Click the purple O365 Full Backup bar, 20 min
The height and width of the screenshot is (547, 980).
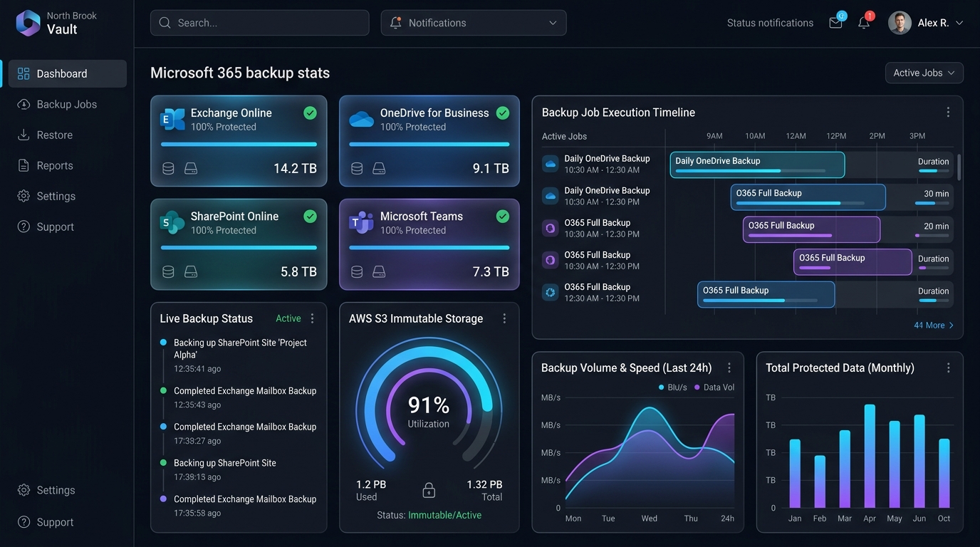pyautogui.click(x=811, y=229)
